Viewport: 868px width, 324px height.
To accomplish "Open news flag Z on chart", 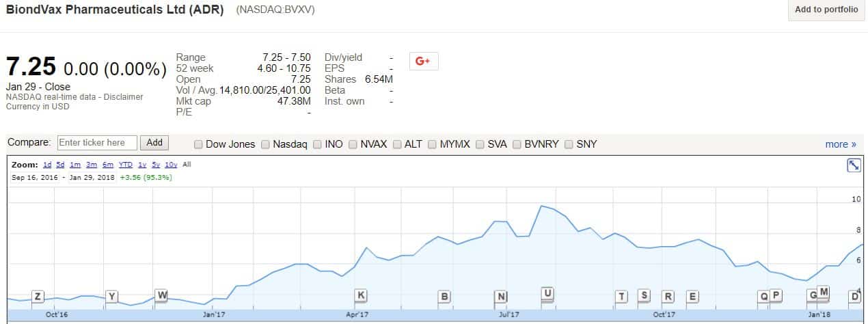I will [x=38, y=296].
